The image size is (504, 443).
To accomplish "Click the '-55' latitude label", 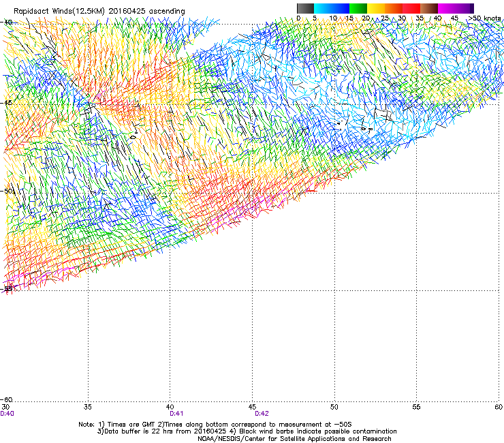I will (x=7, y=288).
